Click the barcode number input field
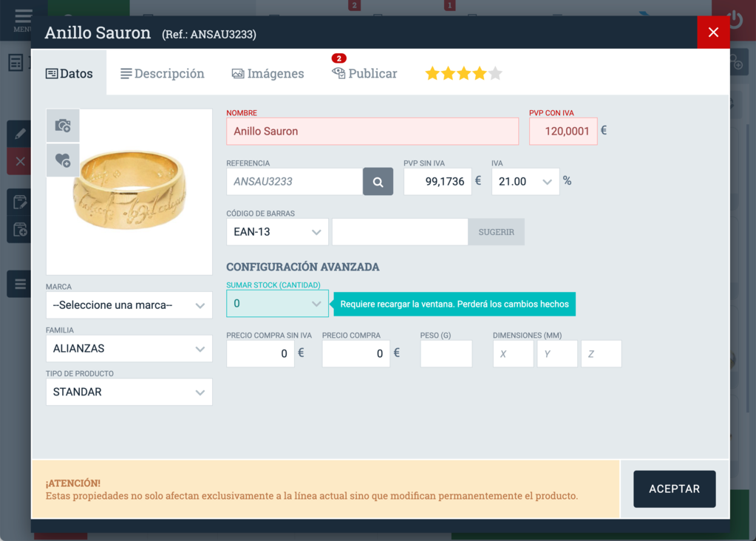The height and width of the screenshot is (541, 756). point(400,232)
